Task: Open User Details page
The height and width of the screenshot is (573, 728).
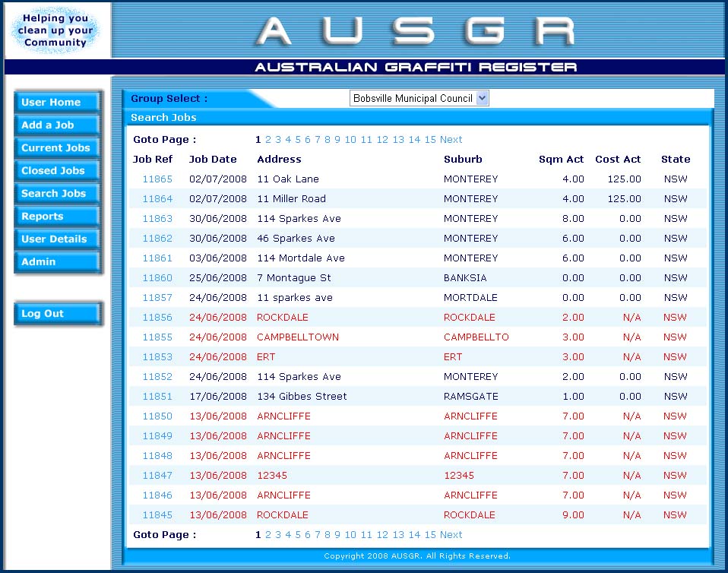Action: click(x=57, y=239)
